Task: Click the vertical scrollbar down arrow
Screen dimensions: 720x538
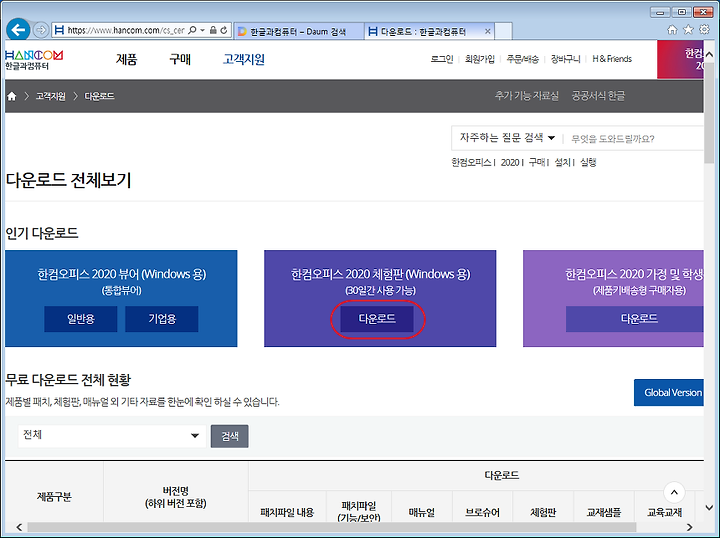Action: 709,508
